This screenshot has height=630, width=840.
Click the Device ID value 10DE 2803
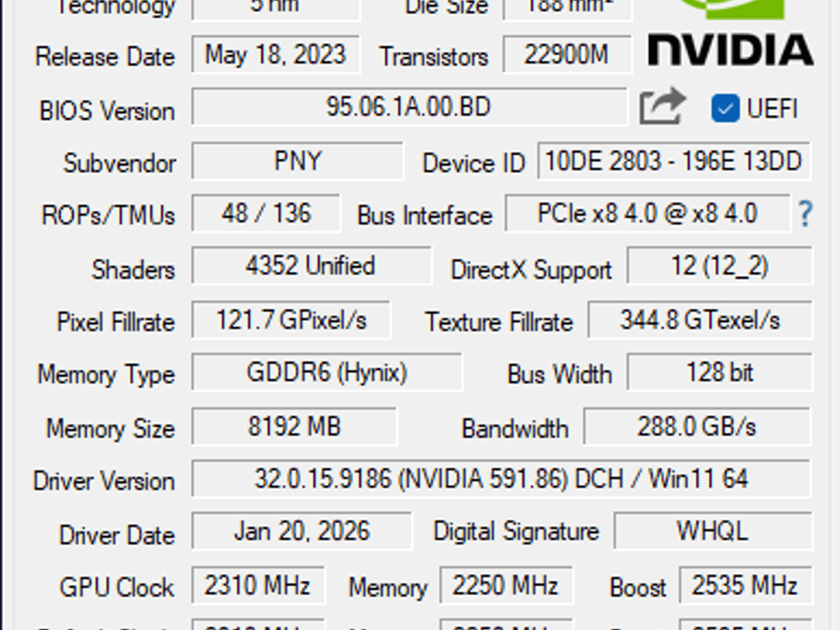pyautogui.click(x=674, y=161)
